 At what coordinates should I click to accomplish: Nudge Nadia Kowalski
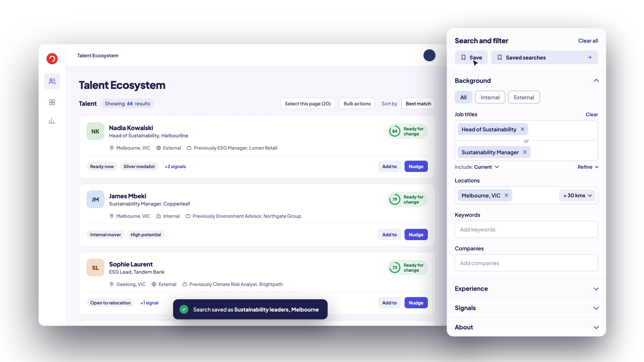click(x=416, y=166)
